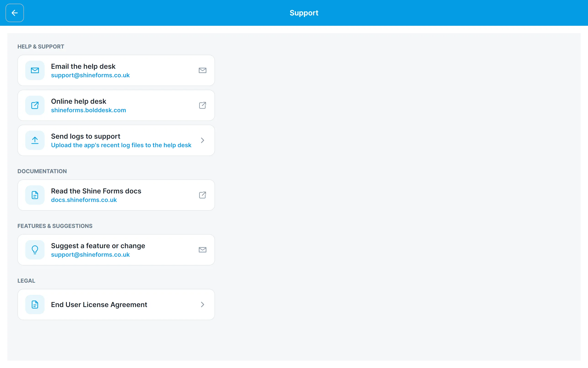Click the lightbulb icon on Suggest a feature
The height and width of the screenshot is (368, 588).
click(35, 250)
